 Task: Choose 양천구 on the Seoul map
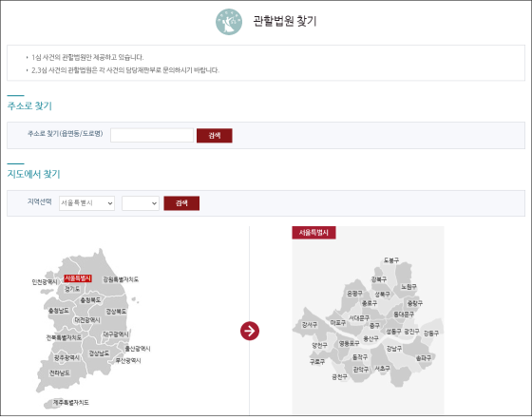coord(319,345)
